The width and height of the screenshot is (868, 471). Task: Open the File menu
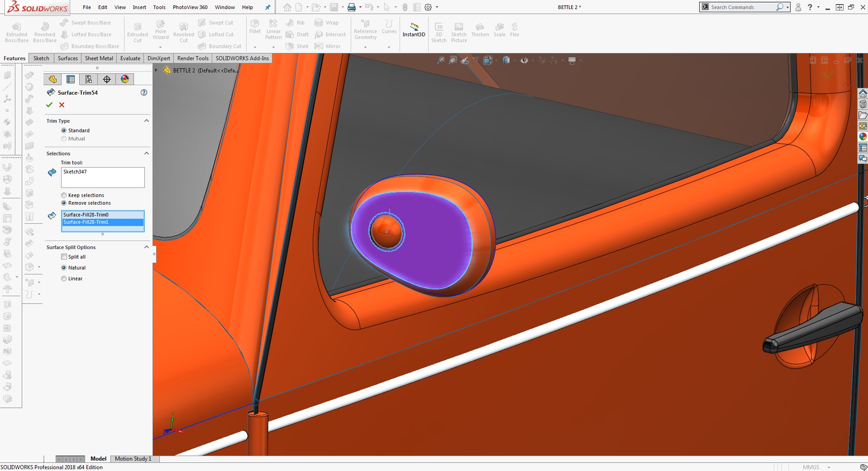87,7
